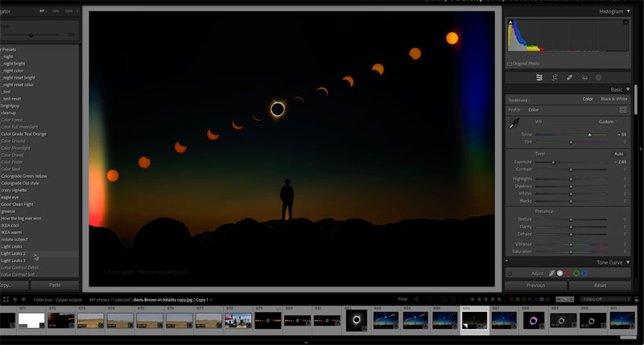Select the parametric curve adjust icon
Viewport: 644px width, 345px height.
click(552, 273)
